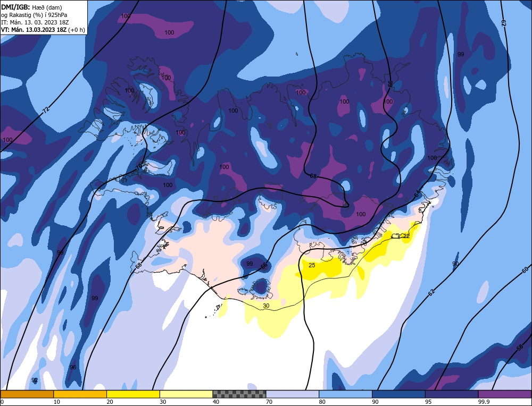
Task: Select the pale yellow 30–40 legend swatch
Action: 186,394
